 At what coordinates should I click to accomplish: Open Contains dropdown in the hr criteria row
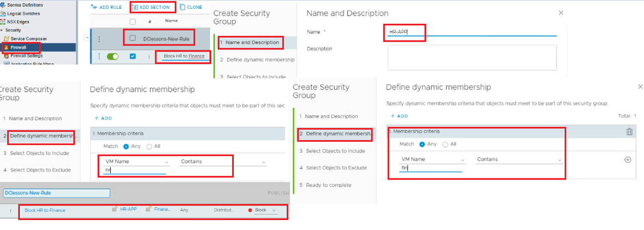coord(223,162)
